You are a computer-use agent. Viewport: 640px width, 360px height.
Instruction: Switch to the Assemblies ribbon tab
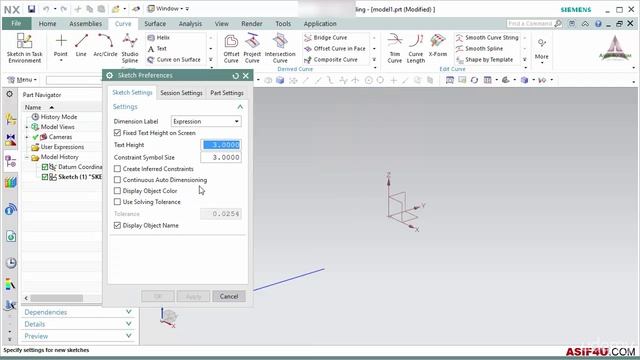[85, 24]
